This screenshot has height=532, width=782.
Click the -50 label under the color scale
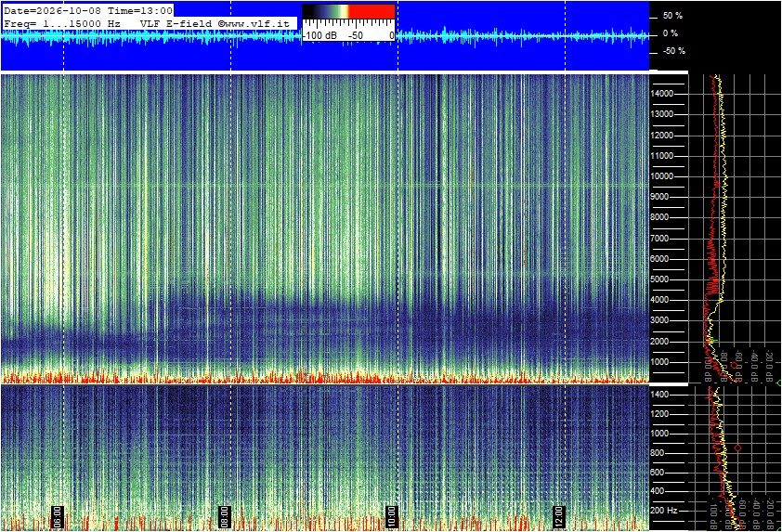coord(356,35)
